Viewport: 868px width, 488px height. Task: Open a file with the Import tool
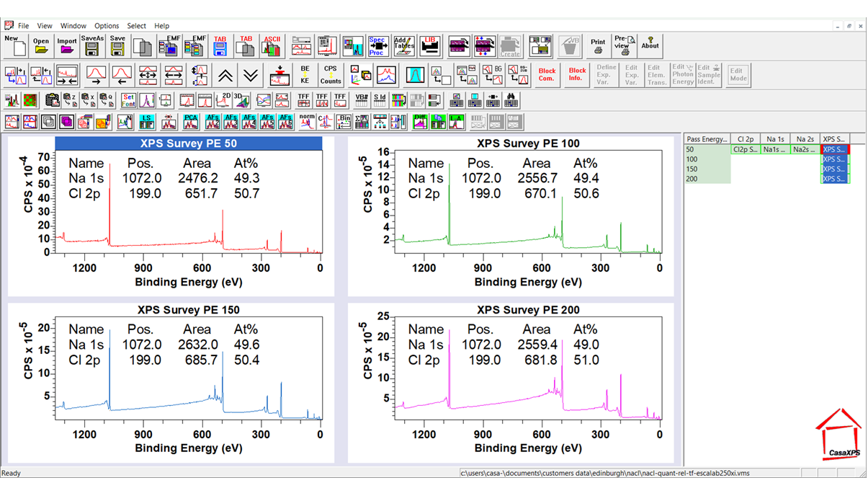pyautogui.click(x=68, y=45)
